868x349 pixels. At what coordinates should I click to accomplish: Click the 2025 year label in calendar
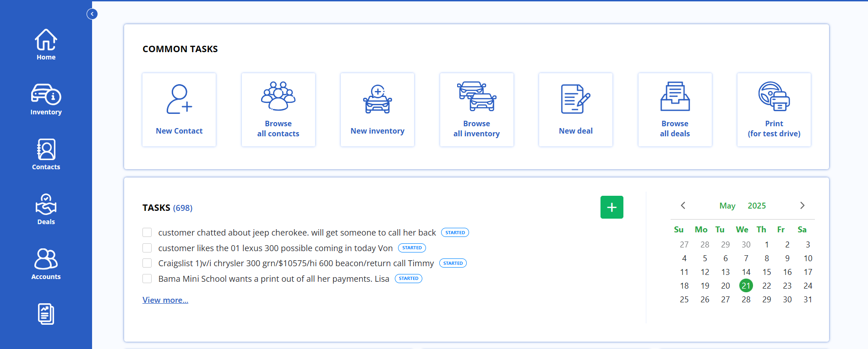757,206
